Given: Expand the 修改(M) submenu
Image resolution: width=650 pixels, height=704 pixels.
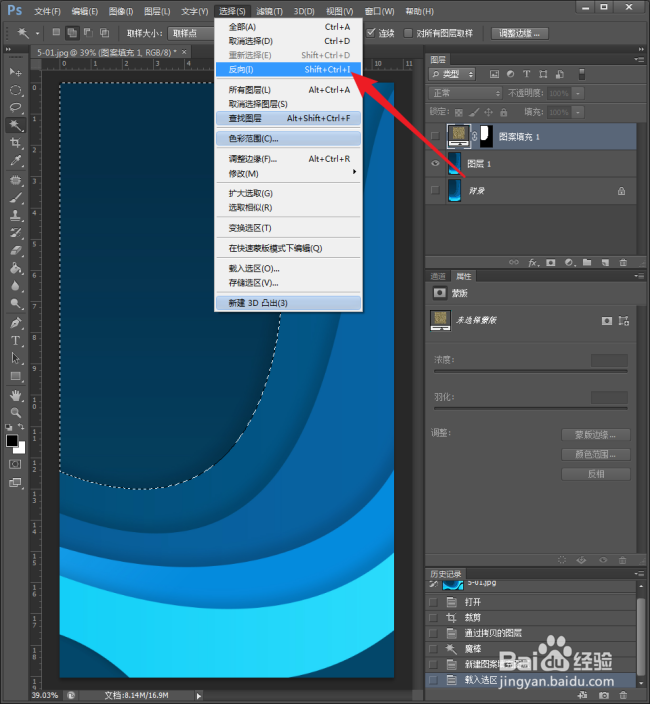Looking at the screenshot, I should pyautogui.click(x=289, y=173).
